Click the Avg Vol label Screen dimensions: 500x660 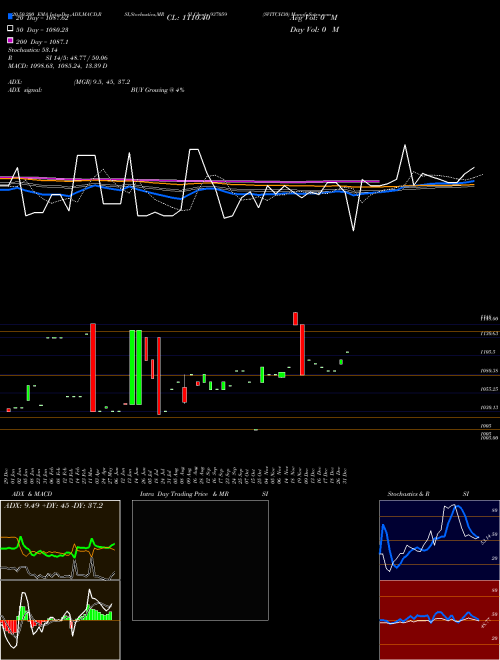tap(314, 18)
